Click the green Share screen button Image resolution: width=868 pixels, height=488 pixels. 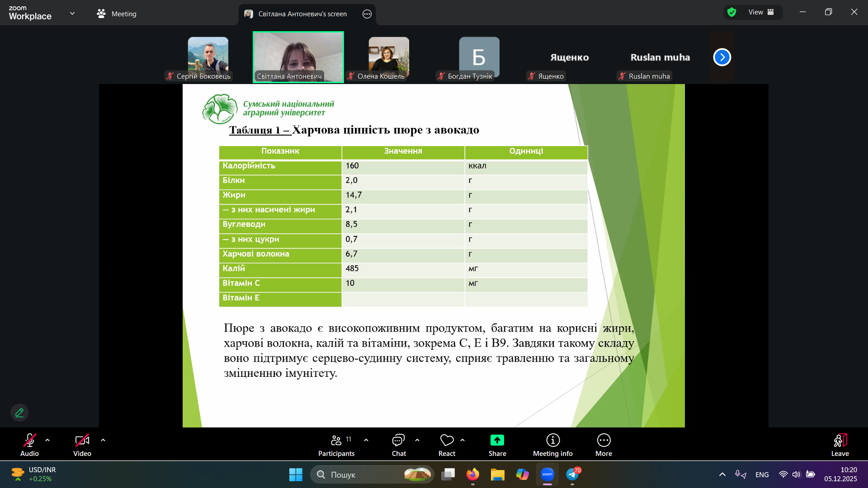(x=497, y=441)
